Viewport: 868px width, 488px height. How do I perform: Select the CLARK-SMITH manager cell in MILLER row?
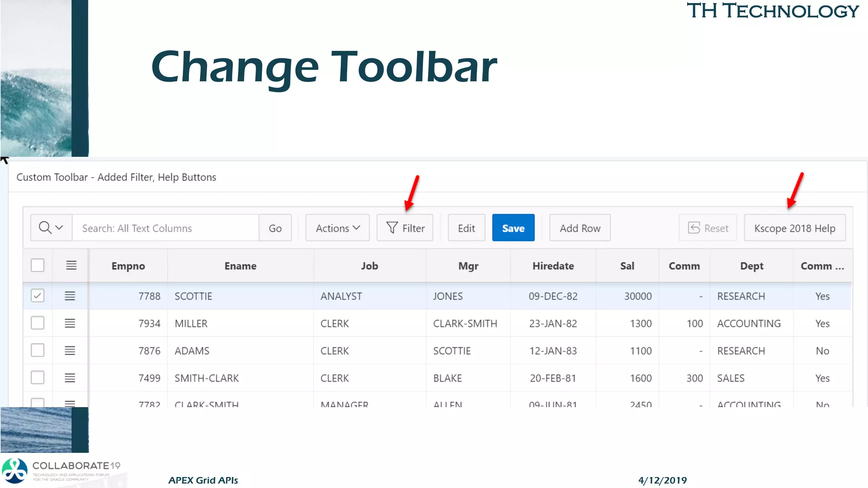coord(468,323)
